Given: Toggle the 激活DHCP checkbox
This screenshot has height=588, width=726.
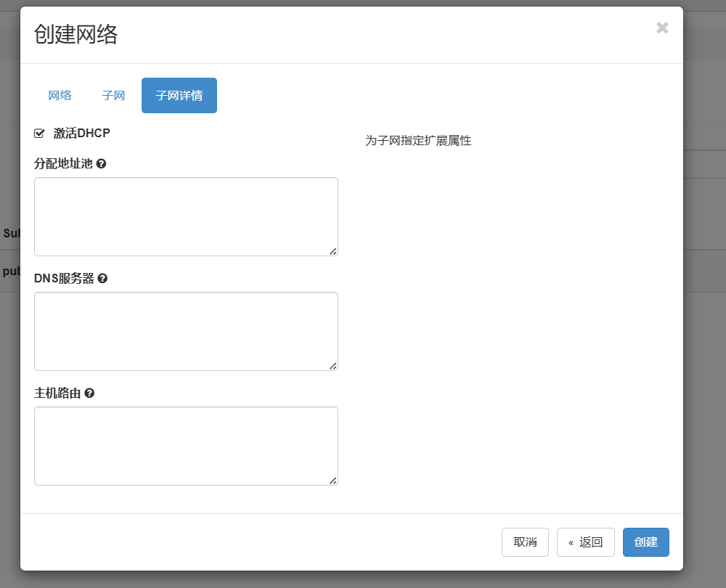Looking at the screenshot, I should 40,134.
